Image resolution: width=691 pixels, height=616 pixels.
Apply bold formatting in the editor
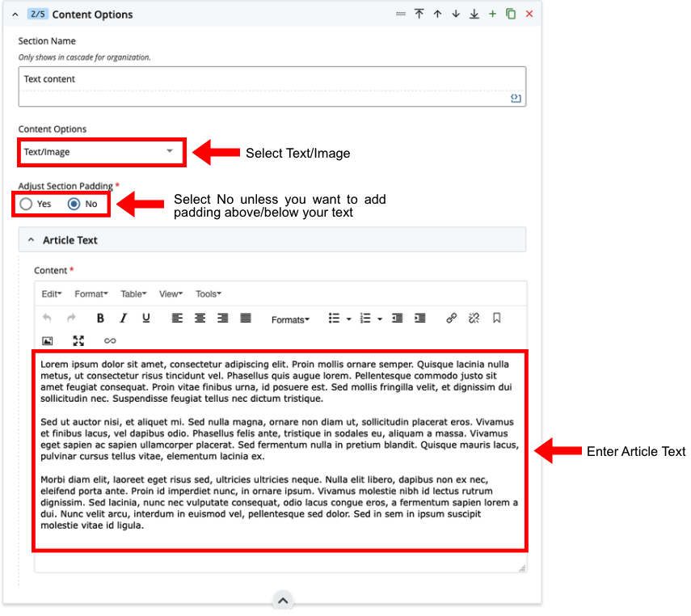(x=100, y=319)
